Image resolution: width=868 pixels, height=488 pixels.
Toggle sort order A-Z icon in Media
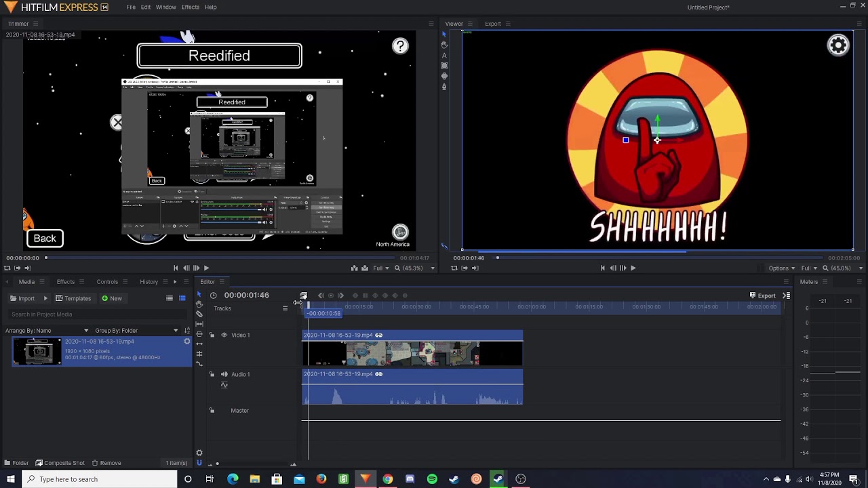[x=187, y=331]
